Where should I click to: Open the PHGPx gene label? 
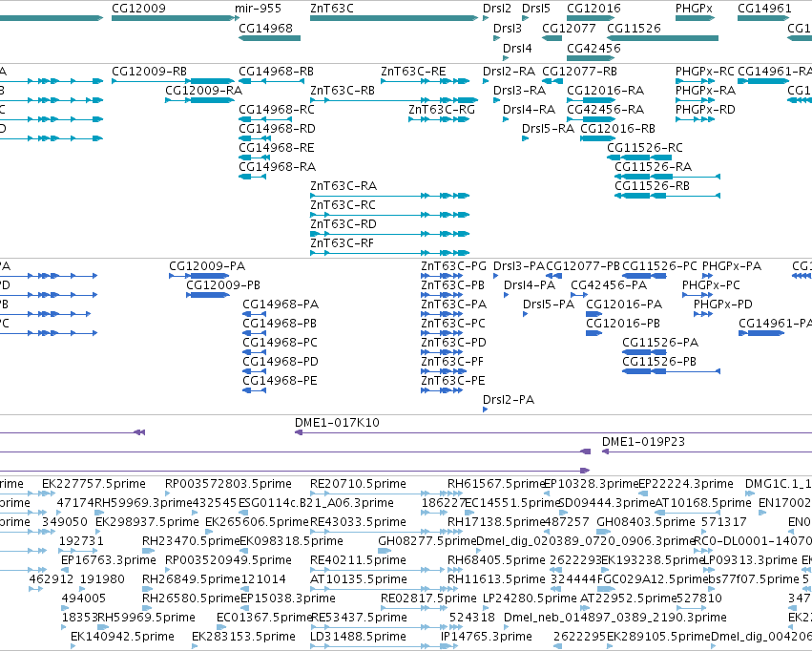694,9
